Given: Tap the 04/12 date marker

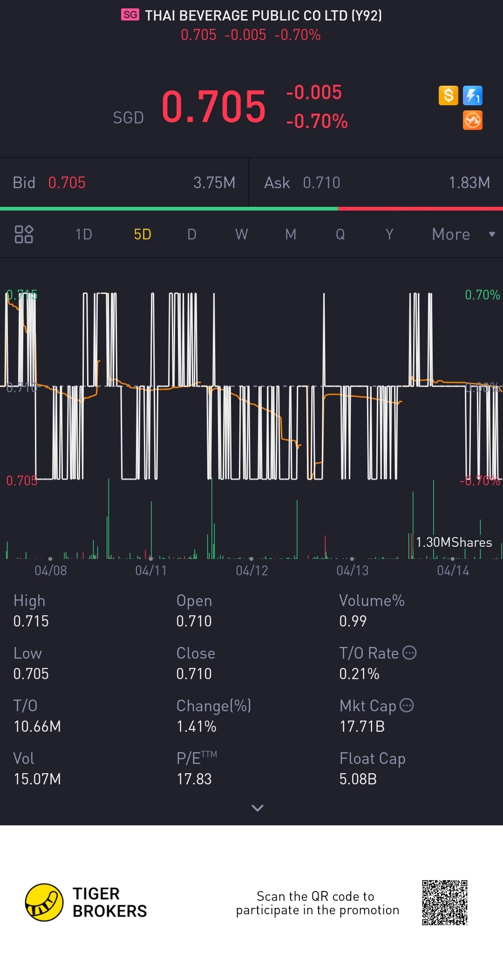Looking at the screenshot, I should [x=252, y=571].
